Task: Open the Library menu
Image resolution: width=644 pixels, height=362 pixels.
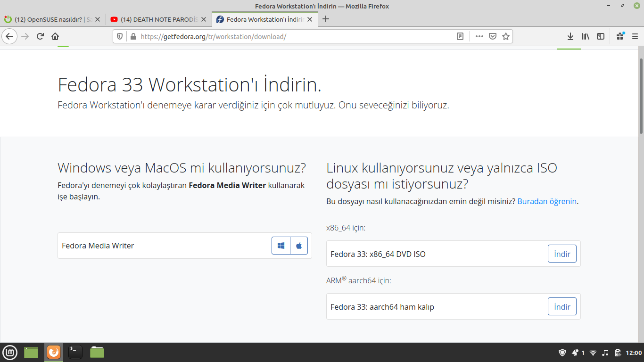Action: point(586,36)
